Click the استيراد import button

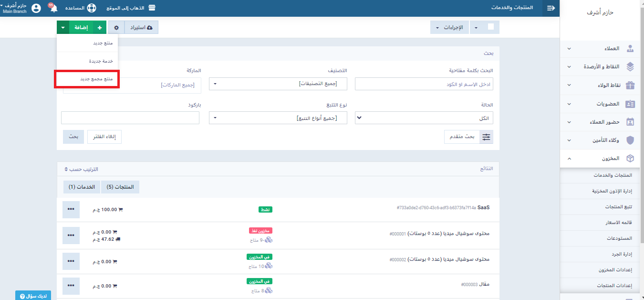click(141, 28)
